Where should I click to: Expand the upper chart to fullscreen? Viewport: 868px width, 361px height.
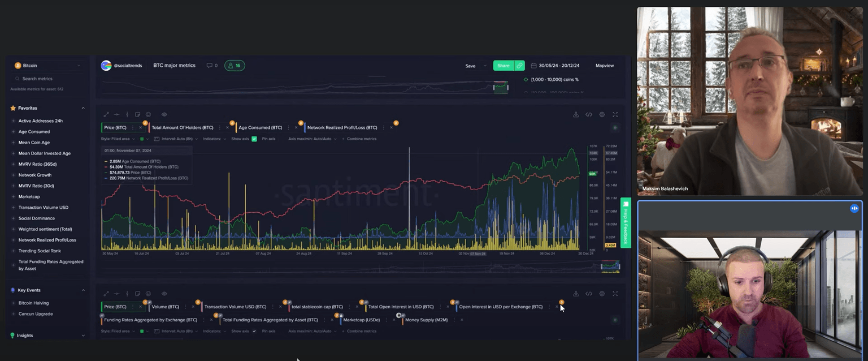pyautogui.click(x=615, y=114)
